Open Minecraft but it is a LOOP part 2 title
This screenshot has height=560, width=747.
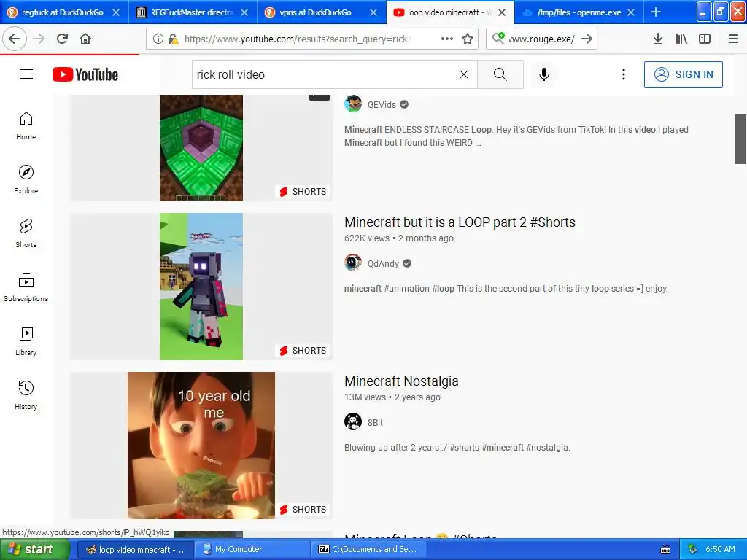point(460,222)
